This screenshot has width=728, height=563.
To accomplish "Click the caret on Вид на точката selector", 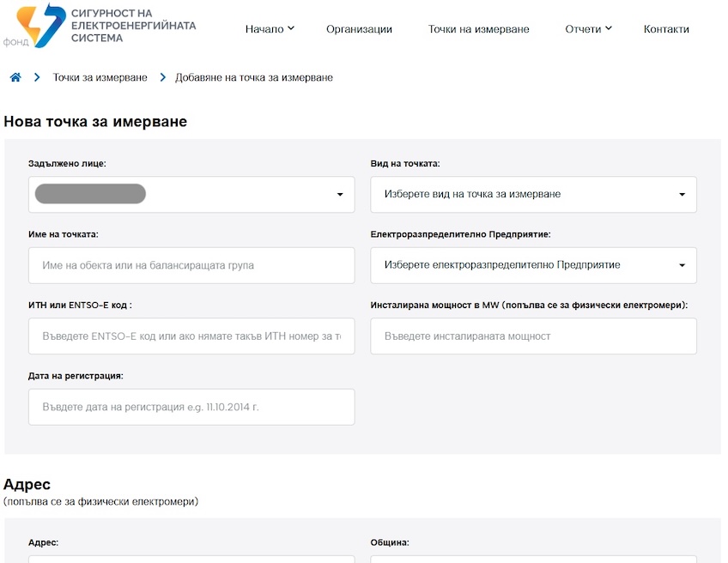I will pyautogui.click(x=682, y=195).
